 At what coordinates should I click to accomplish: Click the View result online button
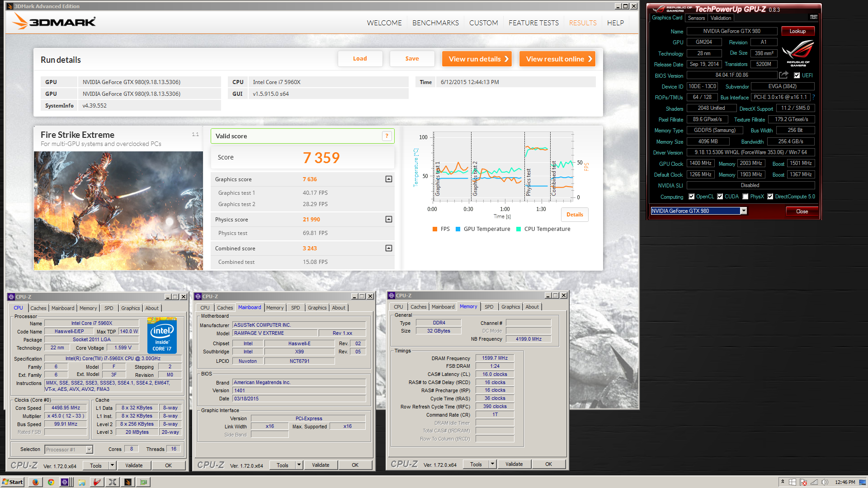coord(557,59)
